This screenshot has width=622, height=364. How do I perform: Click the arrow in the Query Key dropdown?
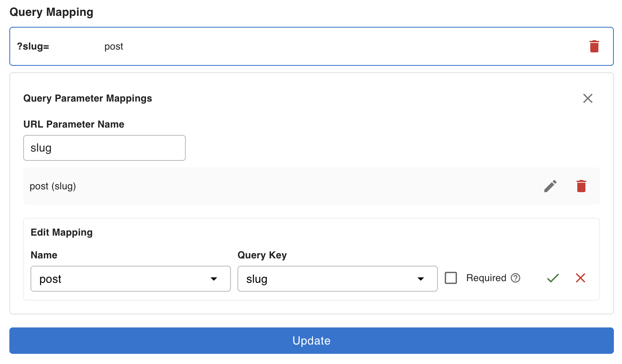(421, 279)
